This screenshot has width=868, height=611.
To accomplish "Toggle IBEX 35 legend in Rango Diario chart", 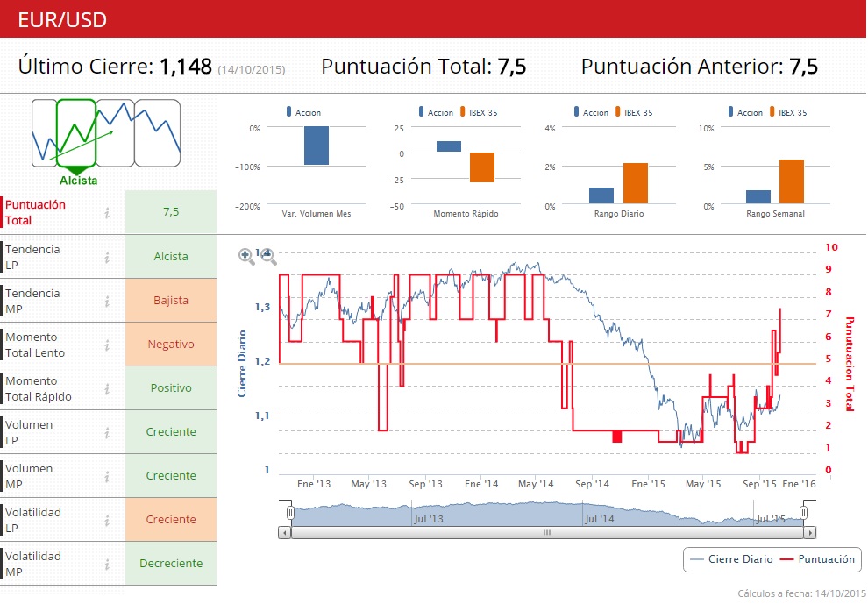I will (634, 112).
